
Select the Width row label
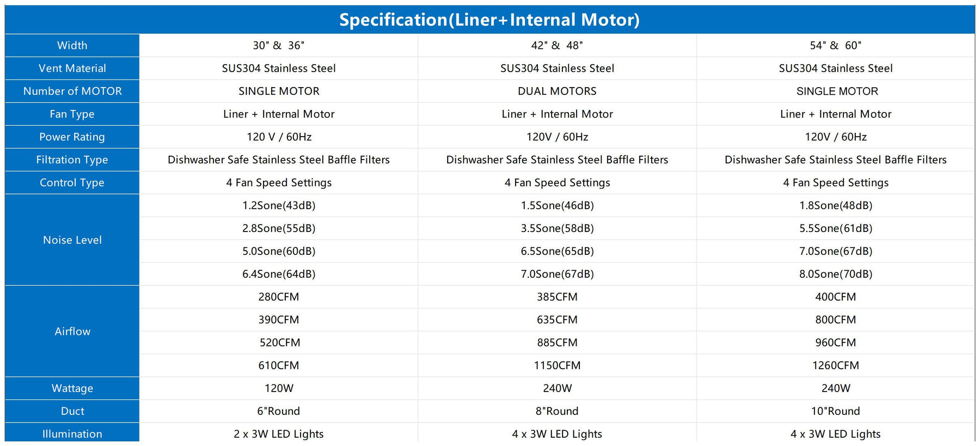pyautogui.click(x=72, y=45)
